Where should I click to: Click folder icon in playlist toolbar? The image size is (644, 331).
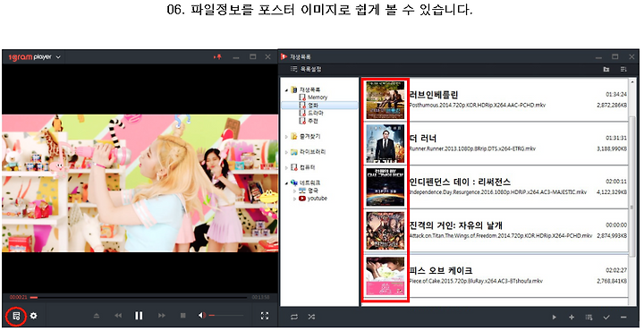[606, 70]
